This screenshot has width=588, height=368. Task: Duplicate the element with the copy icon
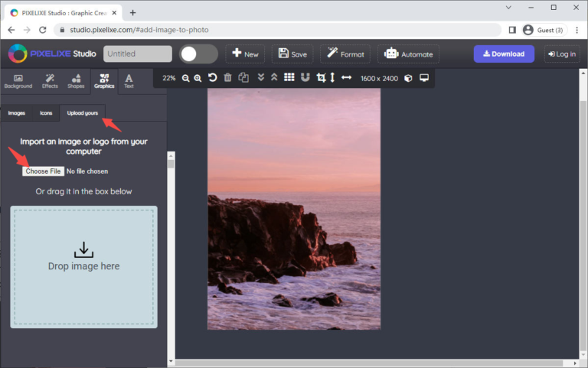click(243, 78)
